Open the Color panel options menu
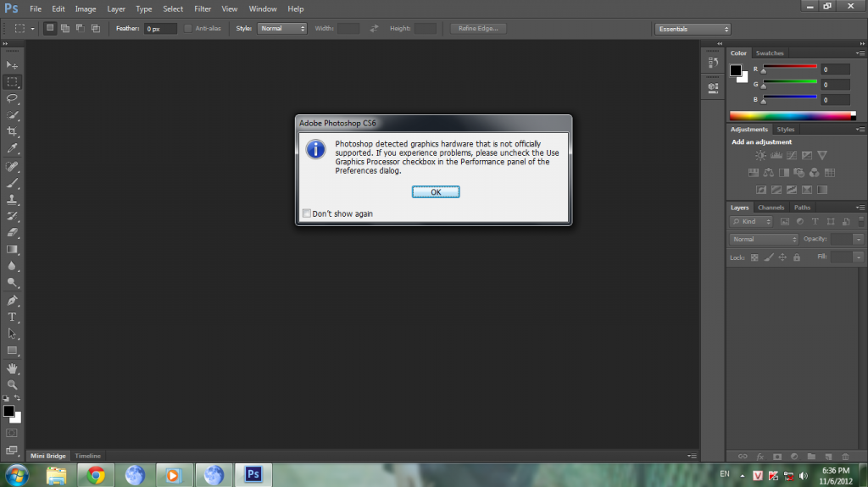The height and width of the screenshot is (487, 868). [x=860, y=53]
